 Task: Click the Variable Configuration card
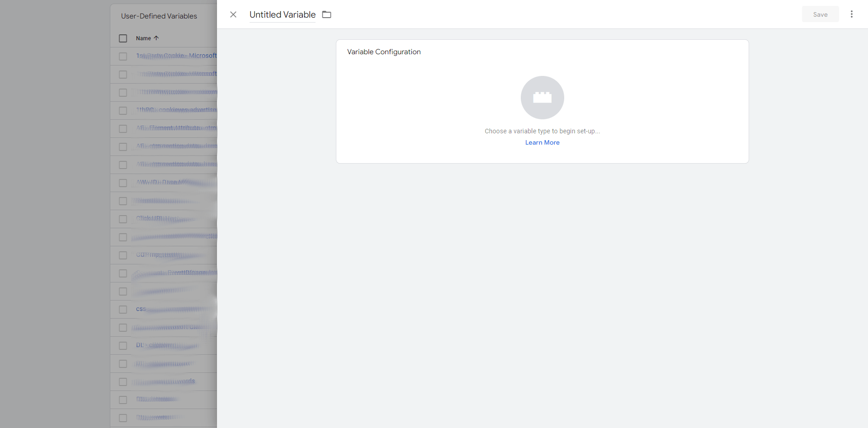point(542,101)
